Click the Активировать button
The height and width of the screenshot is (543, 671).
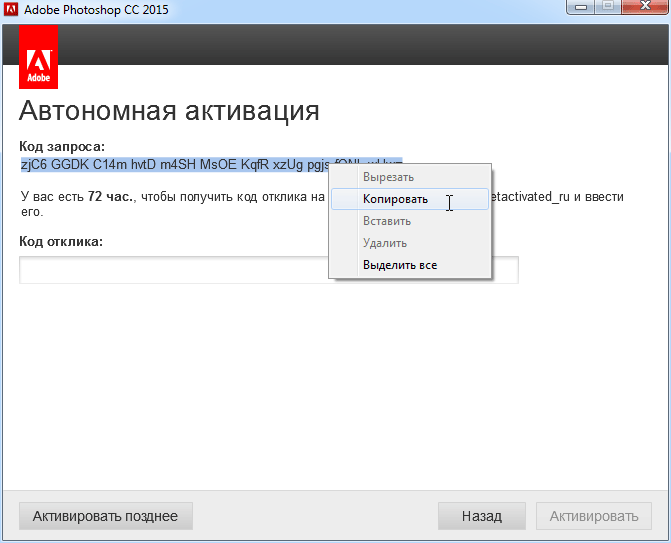[x=594, y=516]
